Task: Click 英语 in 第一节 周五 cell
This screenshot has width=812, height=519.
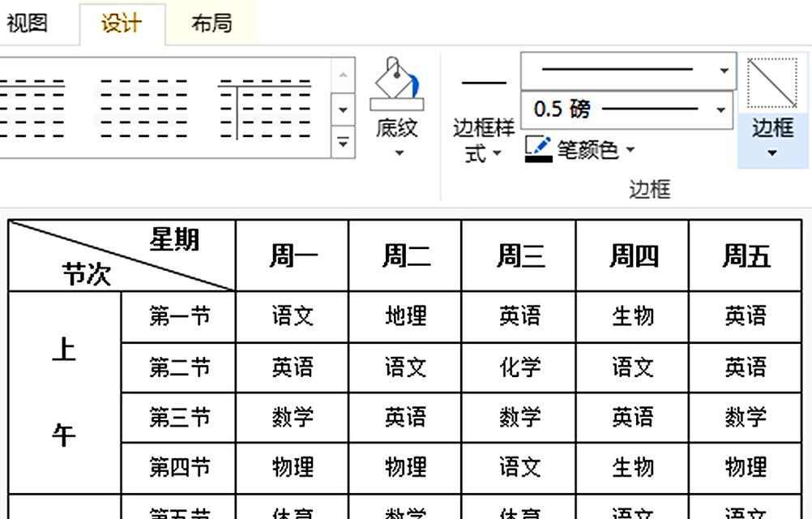Action: [x=746, y=316]
